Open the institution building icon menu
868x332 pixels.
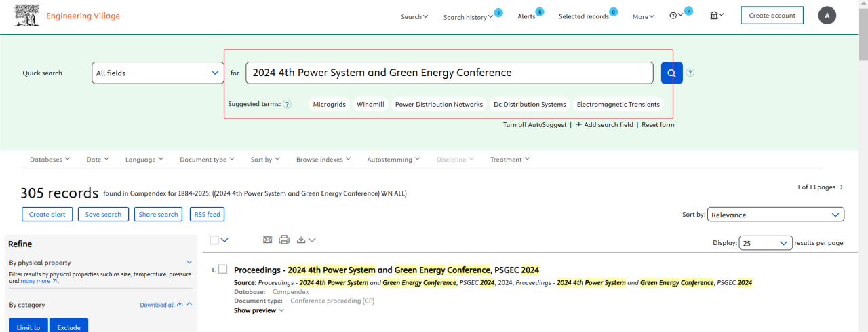[x=717, y=16]
